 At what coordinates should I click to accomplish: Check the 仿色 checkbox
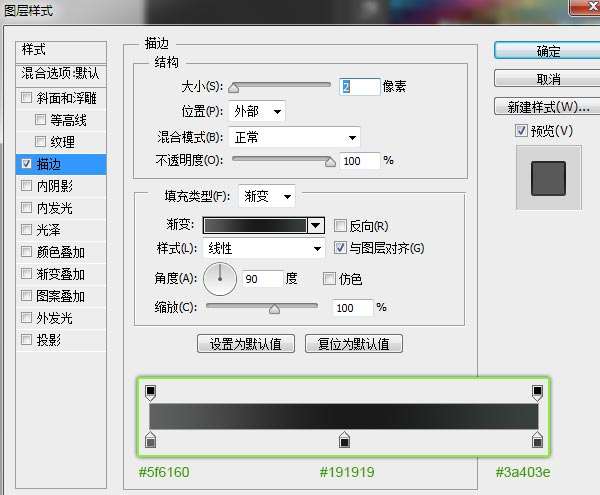pos(329,278)
